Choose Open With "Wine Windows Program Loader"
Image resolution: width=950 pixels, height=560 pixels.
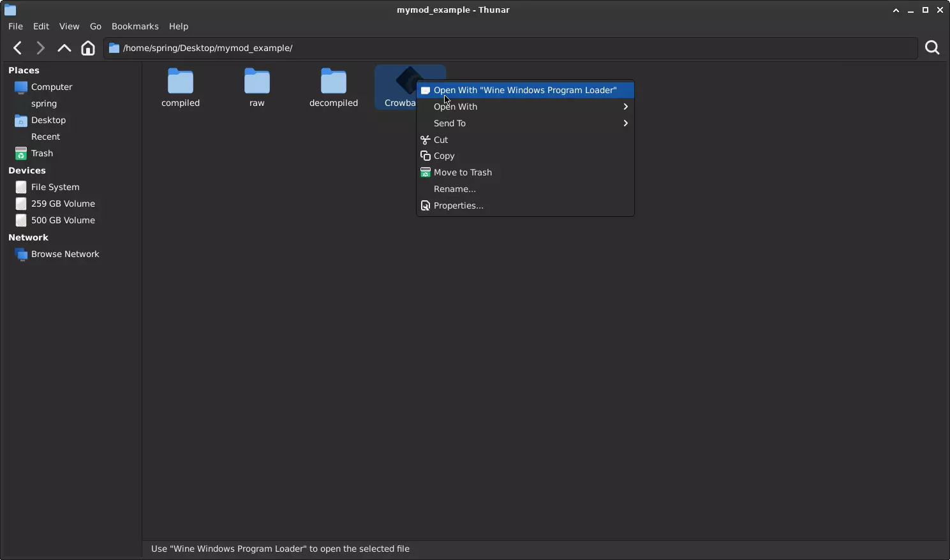525,90
